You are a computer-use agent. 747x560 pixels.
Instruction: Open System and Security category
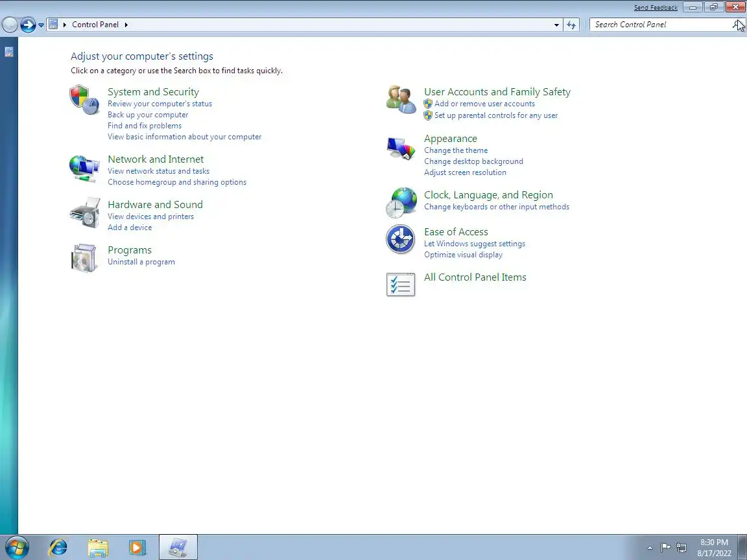coord(154,92)
